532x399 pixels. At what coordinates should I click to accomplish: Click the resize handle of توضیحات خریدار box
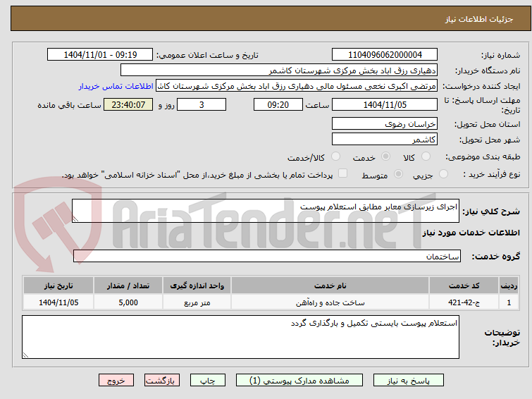(25, 355)
